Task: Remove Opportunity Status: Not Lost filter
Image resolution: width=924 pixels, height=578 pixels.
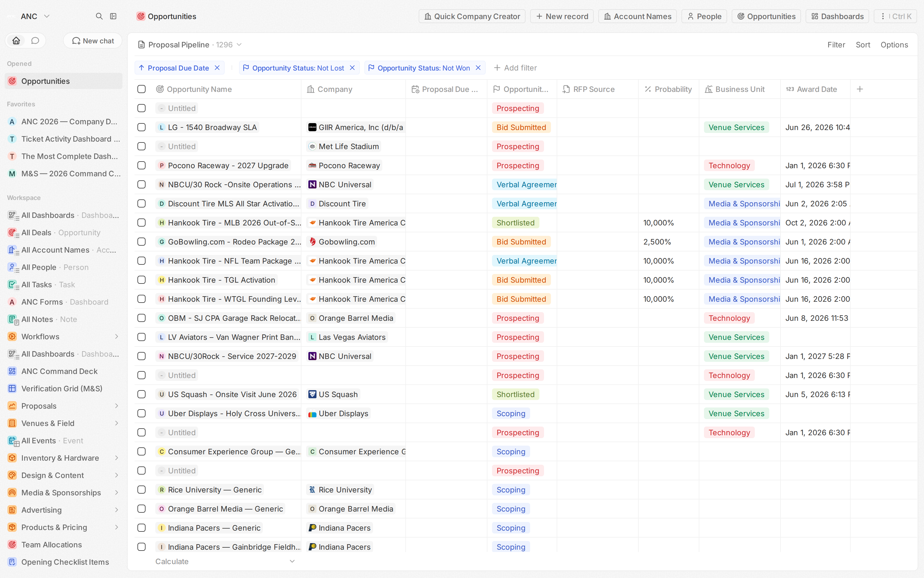Action: [x=352, y=68]
